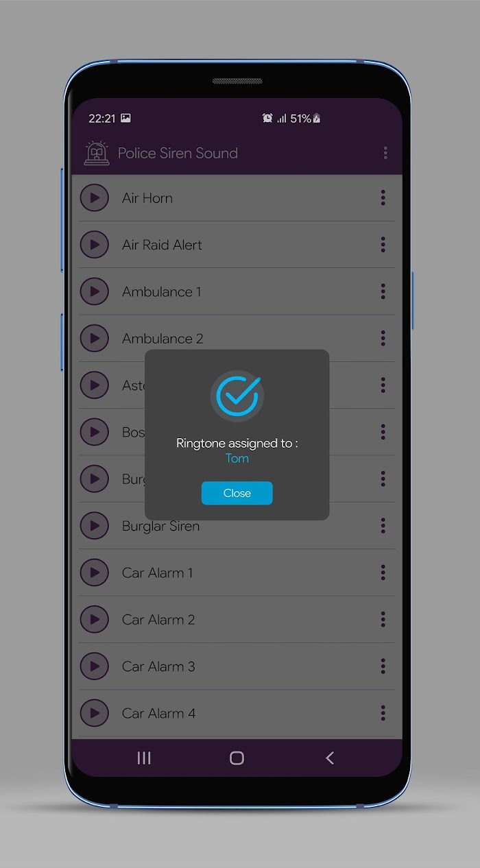Play the Air Horn sound
The height and width of the screenshot is (868, 480).
pyautogui.click(x=95, y=198)
